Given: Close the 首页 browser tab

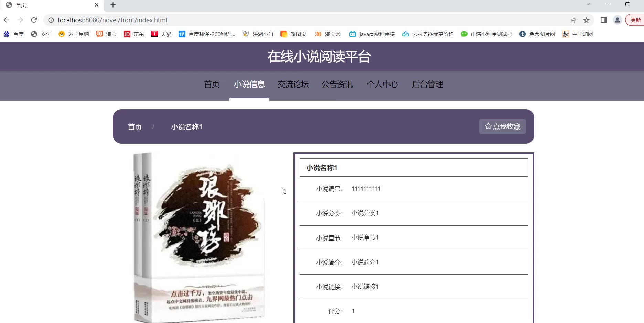Looking at the screenshot, I should 97,5.
